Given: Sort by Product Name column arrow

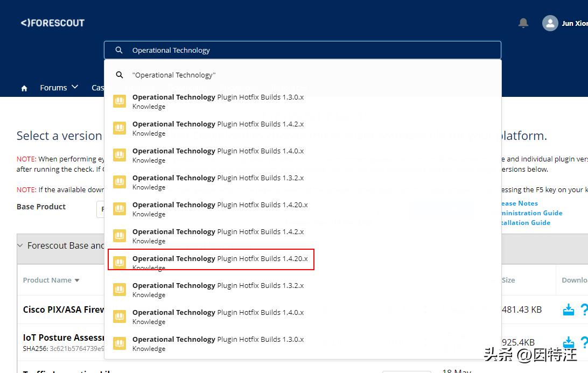Looking at the screenshot, I should click(x=77, y=280).
